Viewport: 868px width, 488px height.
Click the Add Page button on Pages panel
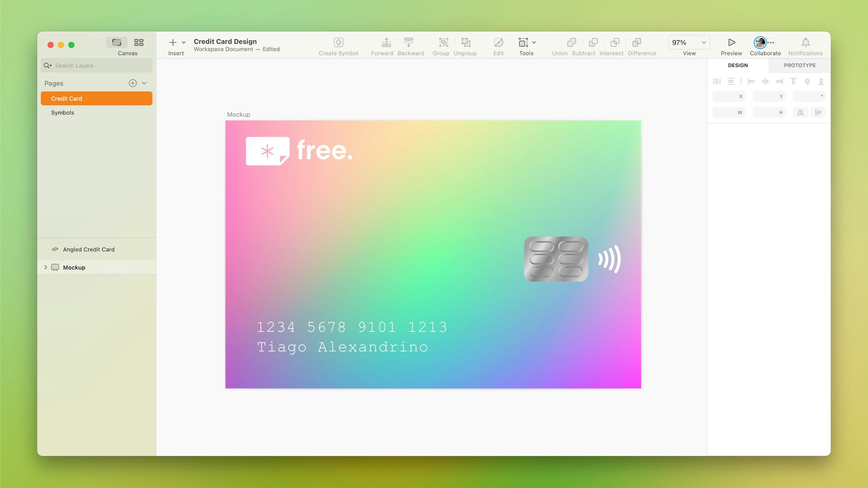[x=132, y=83]
